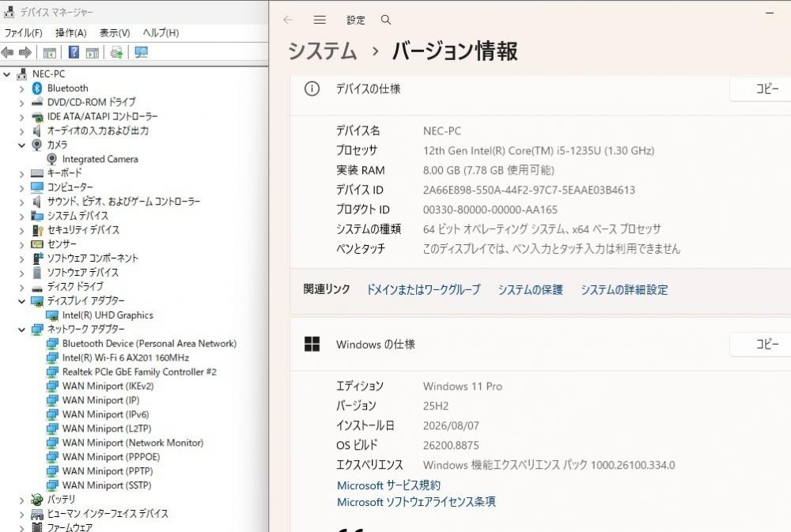This screenshot has height=532, width=791.
Task: Open the 表示(V) menu
Action: 115,32
